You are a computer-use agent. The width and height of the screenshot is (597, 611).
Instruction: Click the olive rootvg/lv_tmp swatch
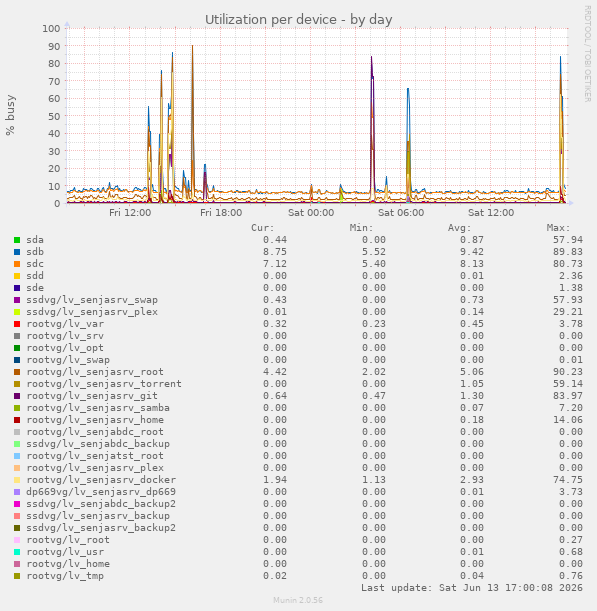click(17, 576)
